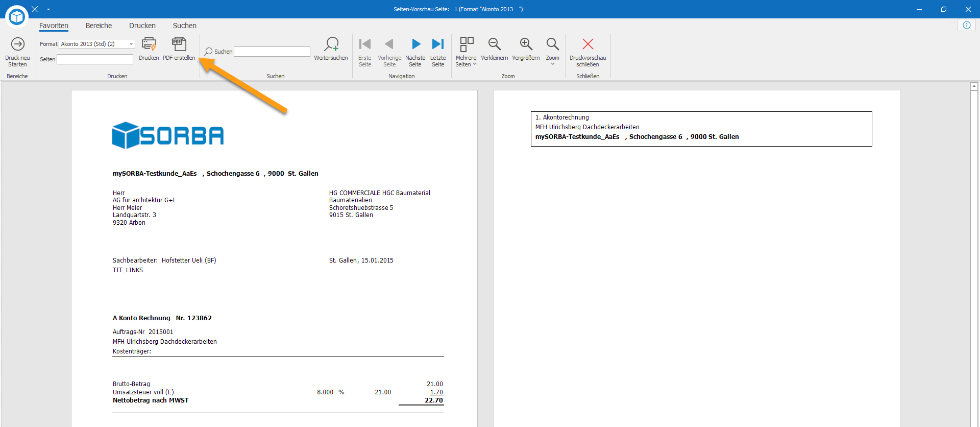This screenshot has width=980, height=427.
Task: Click 'Landquartstr. 3' address line
Action: point(134,215)
